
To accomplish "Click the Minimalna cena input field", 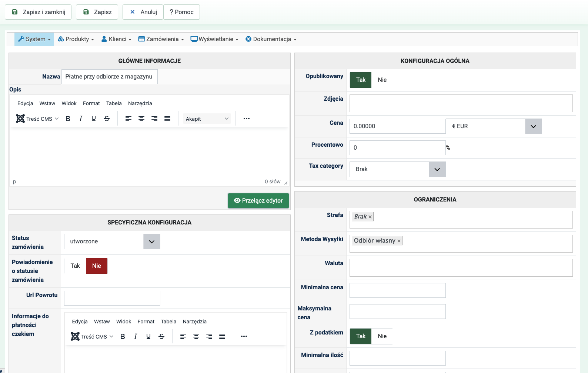I will click(397, 290).
